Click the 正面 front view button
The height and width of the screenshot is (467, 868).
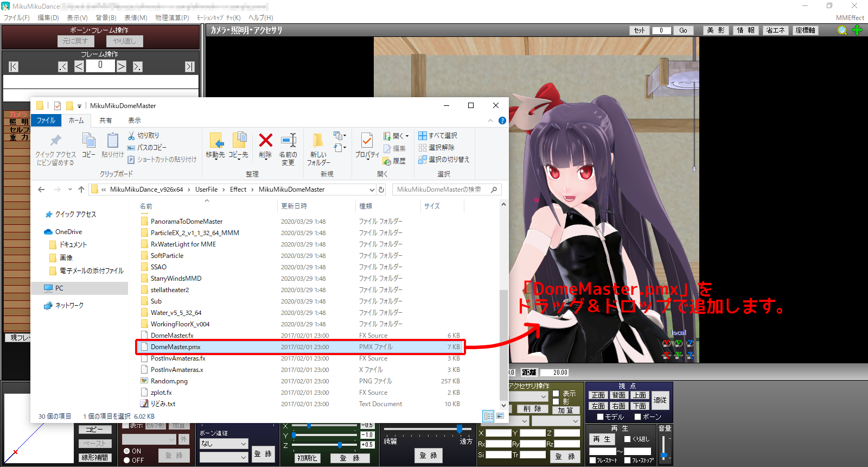(x=598, y=395)
